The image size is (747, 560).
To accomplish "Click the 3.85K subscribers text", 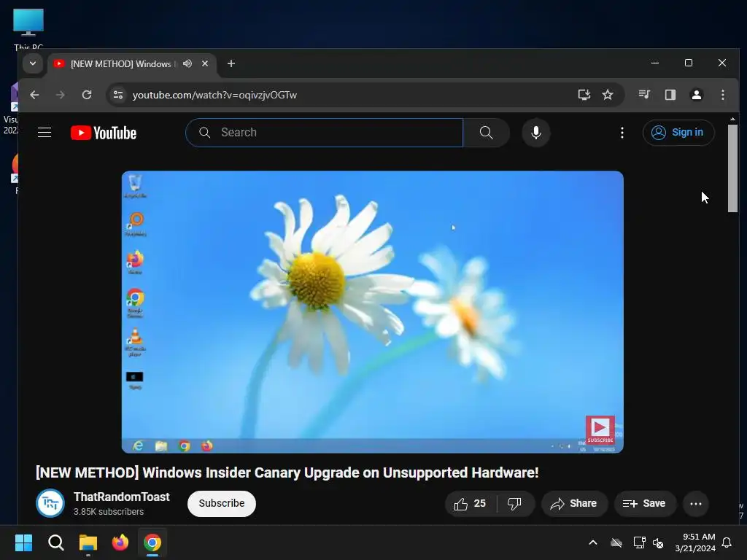I will coord(109,511).
